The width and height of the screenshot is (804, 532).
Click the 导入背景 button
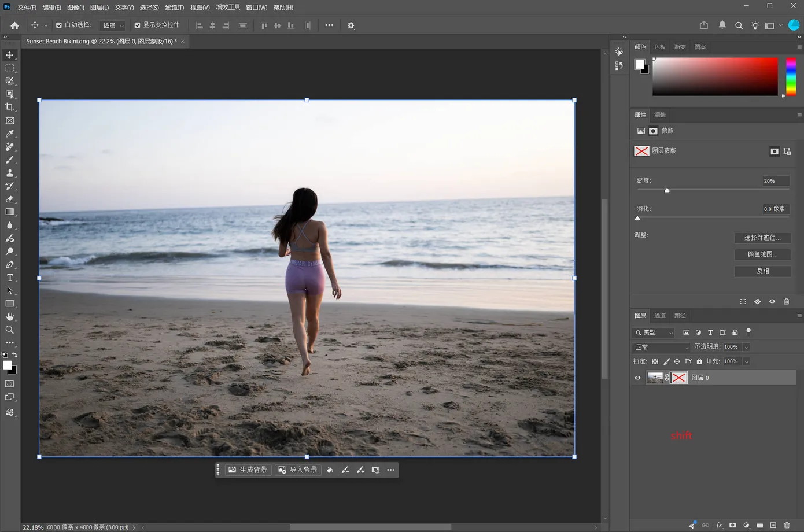298,470
